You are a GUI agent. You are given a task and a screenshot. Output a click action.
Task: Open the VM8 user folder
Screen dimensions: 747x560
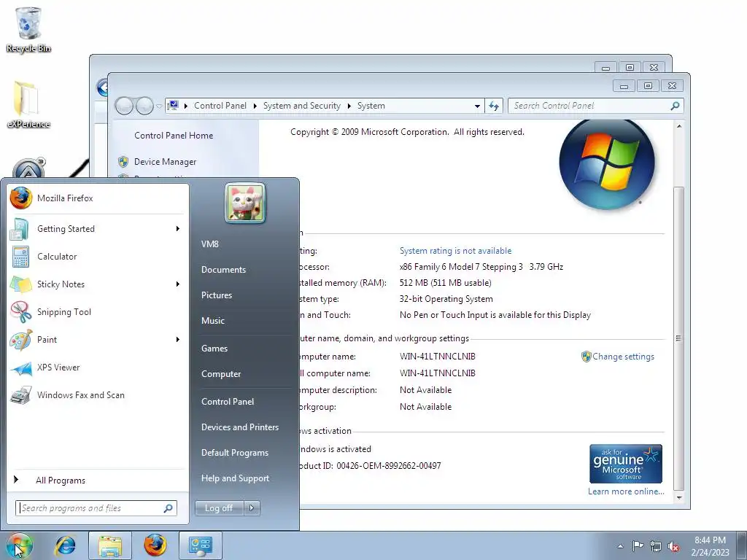(209, 244)
